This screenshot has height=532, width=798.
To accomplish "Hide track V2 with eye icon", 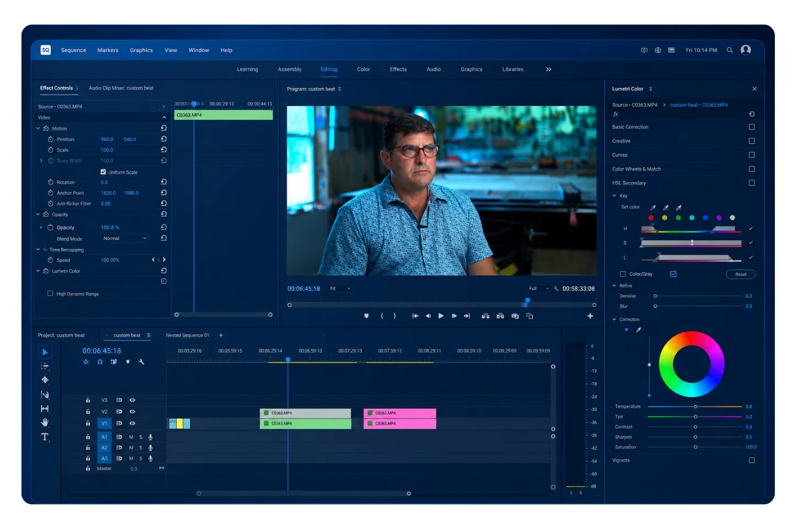I will [132, 411].
